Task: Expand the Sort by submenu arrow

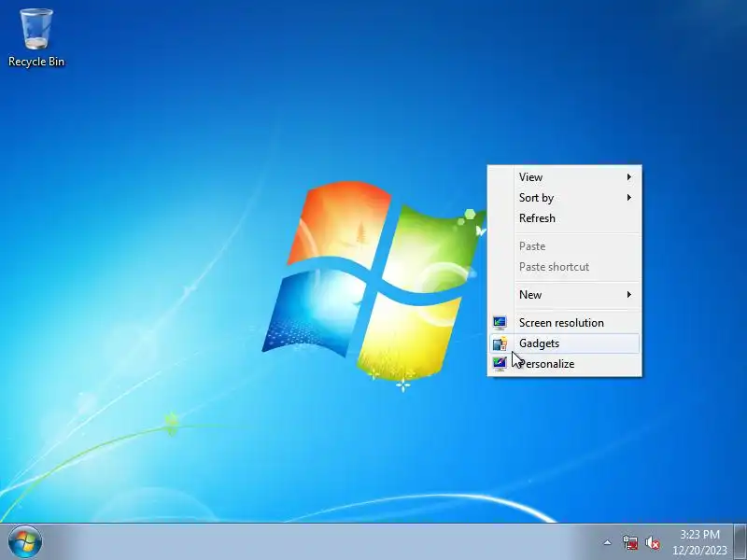Action: [x=628, y=198]
